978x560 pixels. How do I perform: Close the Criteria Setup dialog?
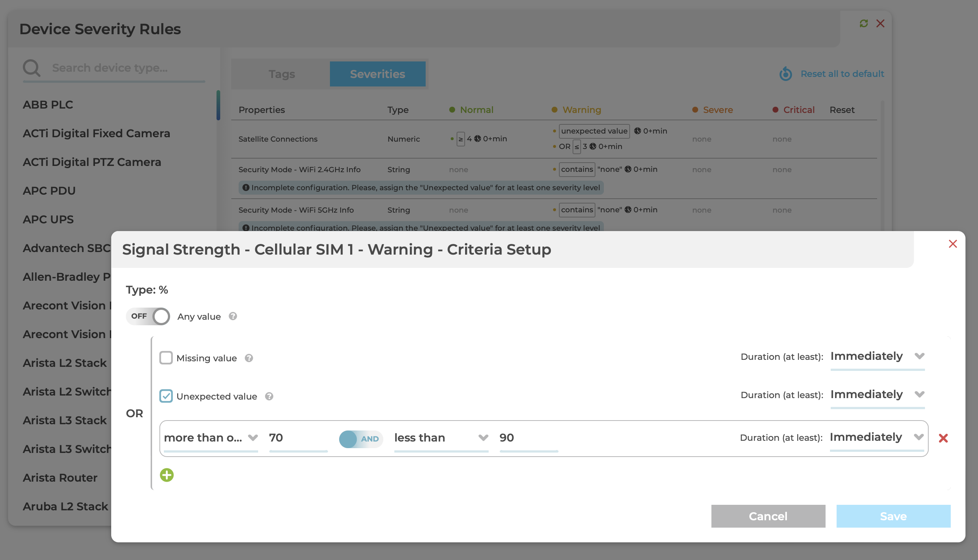[x=953, y=244]
